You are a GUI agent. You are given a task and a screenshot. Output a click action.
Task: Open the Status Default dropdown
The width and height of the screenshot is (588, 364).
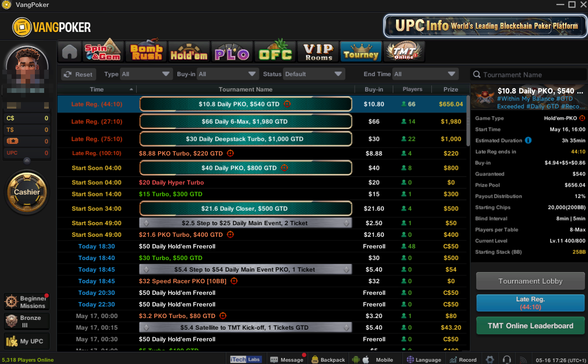pyautogui.click(x=314, y=74)
